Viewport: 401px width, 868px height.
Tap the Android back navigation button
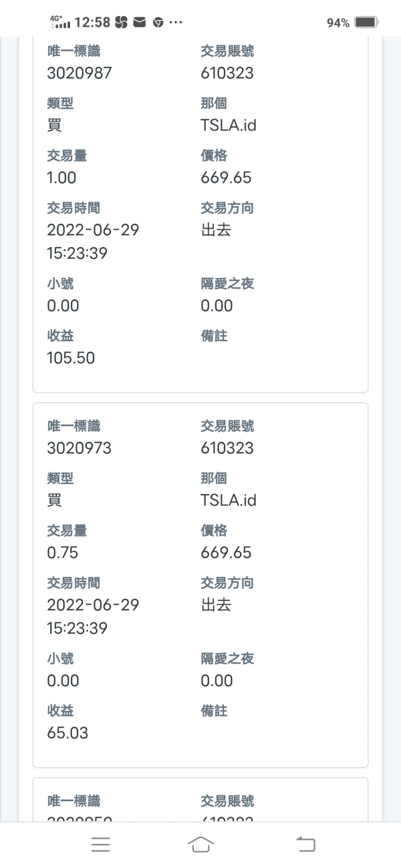(x=305, y=844)
